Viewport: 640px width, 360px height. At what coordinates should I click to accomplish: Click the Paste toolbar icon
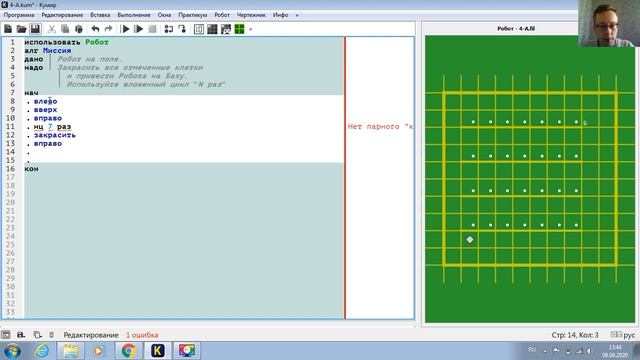click(79, 29)
